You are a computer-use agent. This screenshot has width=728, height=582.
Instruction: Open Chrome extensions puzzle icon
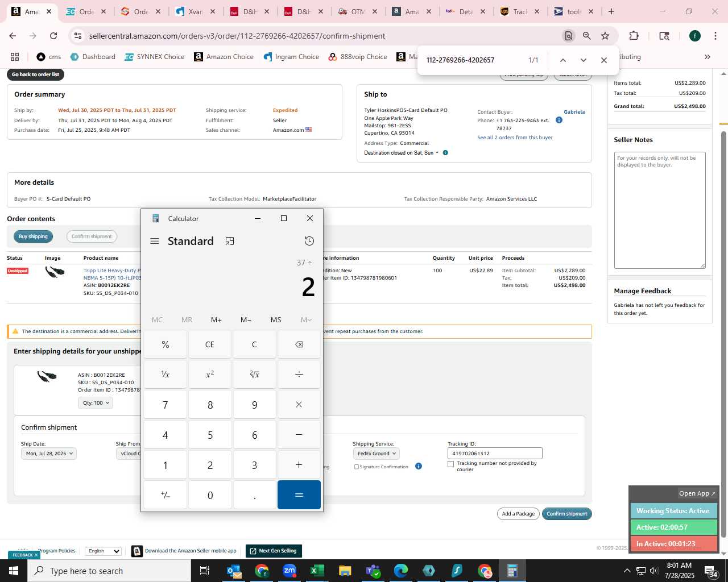[634, 36]
